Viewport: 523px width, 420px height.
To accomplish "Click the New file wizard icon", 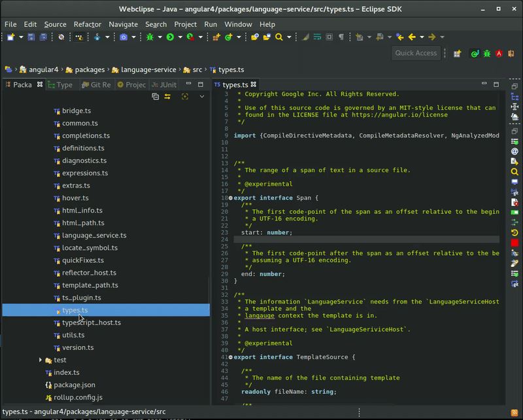I will click(11, 37).
